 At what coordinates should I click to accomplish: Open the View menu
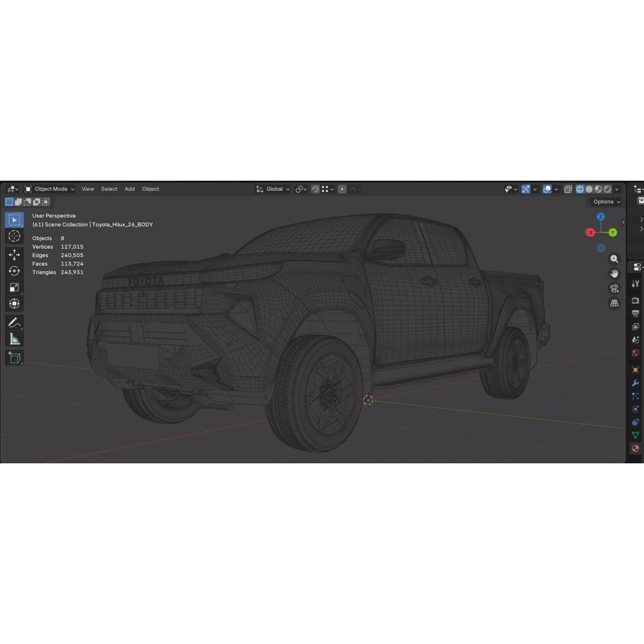88,189
